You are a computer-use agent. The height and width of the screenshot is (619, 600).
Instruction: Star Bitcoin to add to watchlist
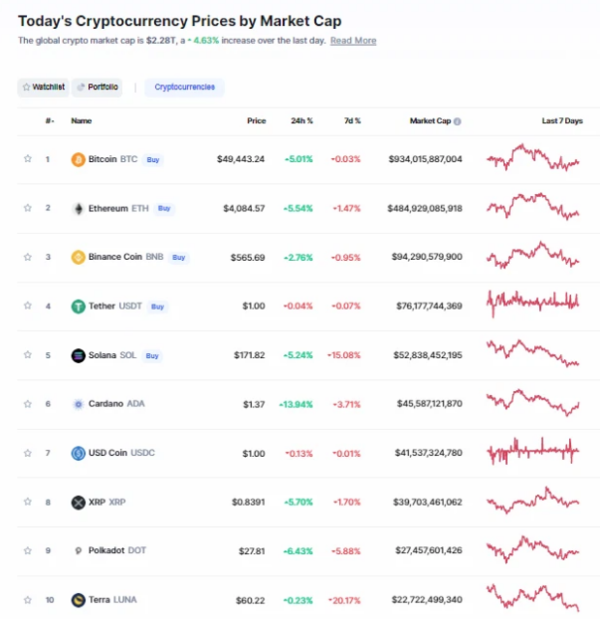(28, 159)
